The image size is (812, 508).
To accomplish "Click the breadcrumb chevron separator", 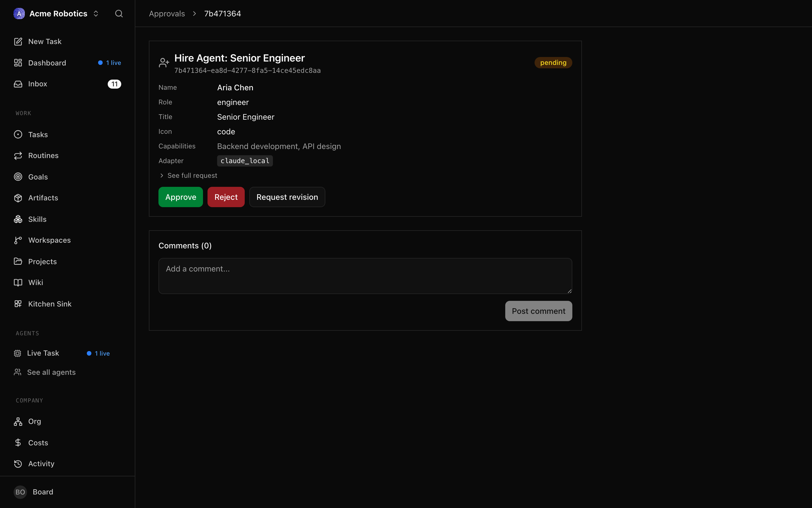I will [194, 14].
